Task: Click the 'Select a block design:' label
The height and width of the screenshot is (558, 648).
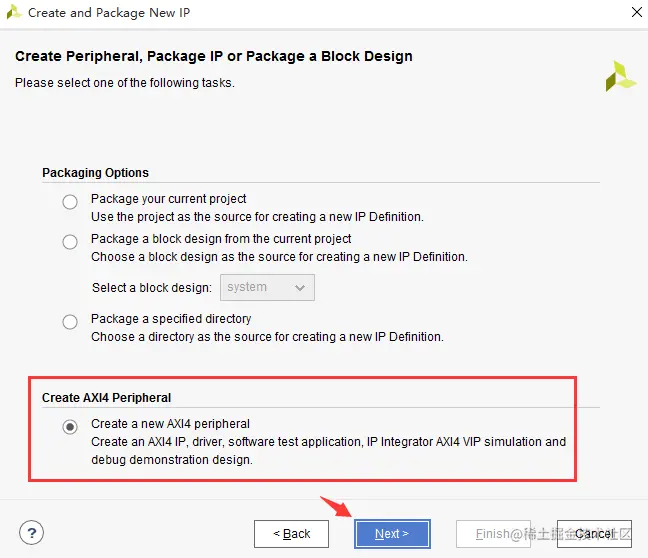Action: pyautogui.click(x=152, y=288)
